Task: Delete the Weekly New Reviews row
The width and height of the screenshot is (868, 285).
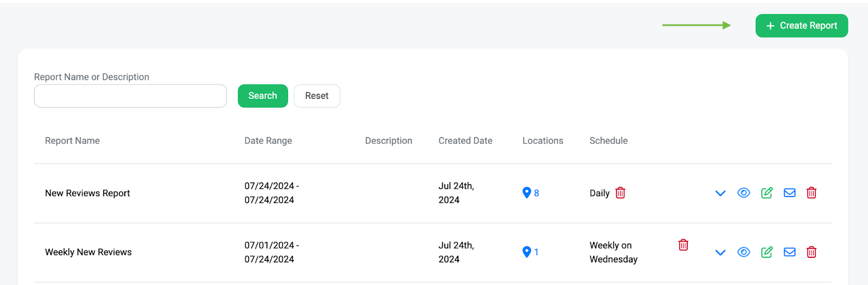Action: (x=812, y=252)
